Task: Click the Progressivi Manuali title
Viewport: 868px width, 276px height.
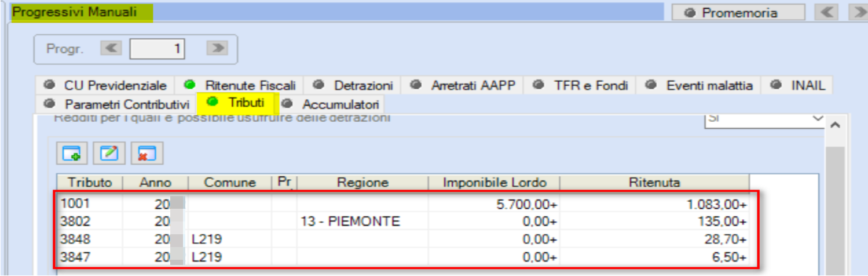Action: tap(75, 12)
